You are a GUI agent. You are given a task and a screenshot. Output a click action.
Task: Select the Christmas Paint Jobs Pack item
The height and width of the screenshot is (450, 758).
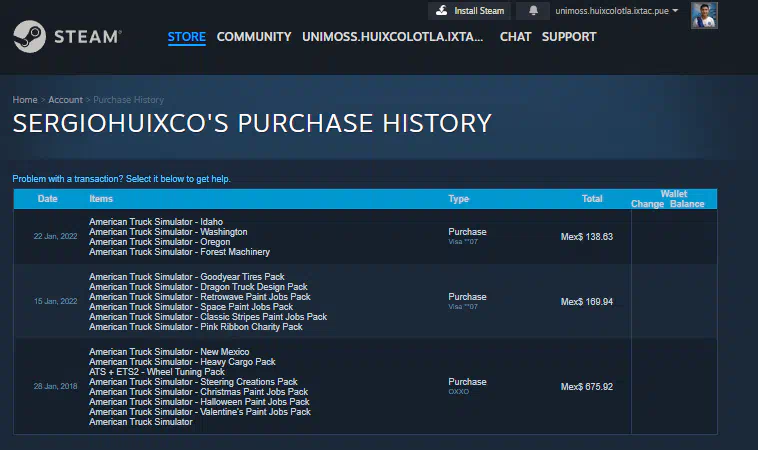tap(199, 392)
